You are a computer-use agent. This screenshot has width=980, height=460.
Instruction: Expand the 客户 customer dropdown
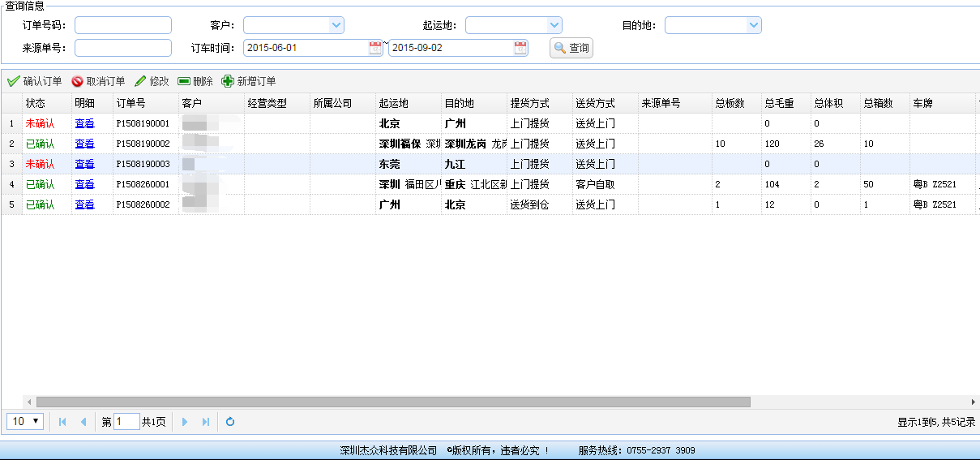point(336,25)
